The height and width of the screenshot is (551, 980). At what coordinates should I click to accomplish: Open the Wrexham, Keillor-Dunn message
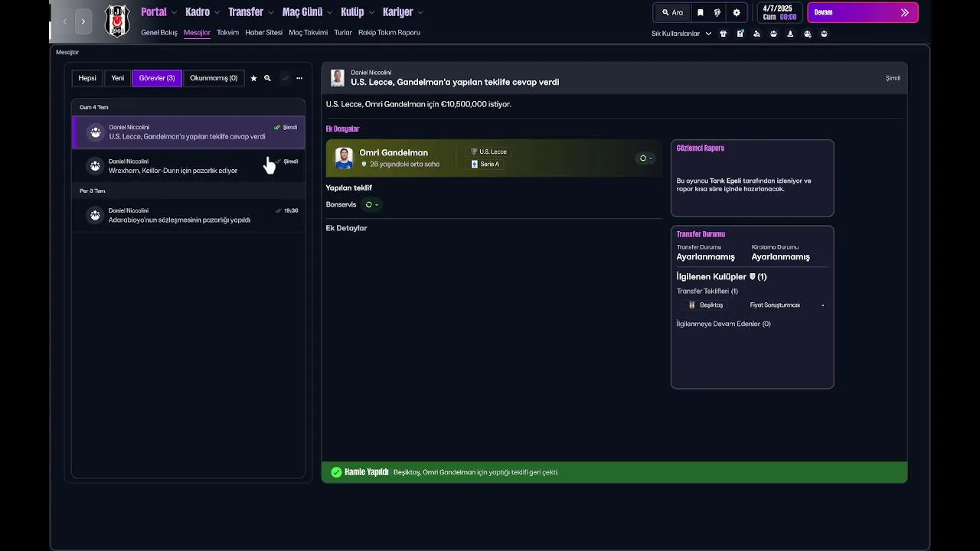(188, 166)
